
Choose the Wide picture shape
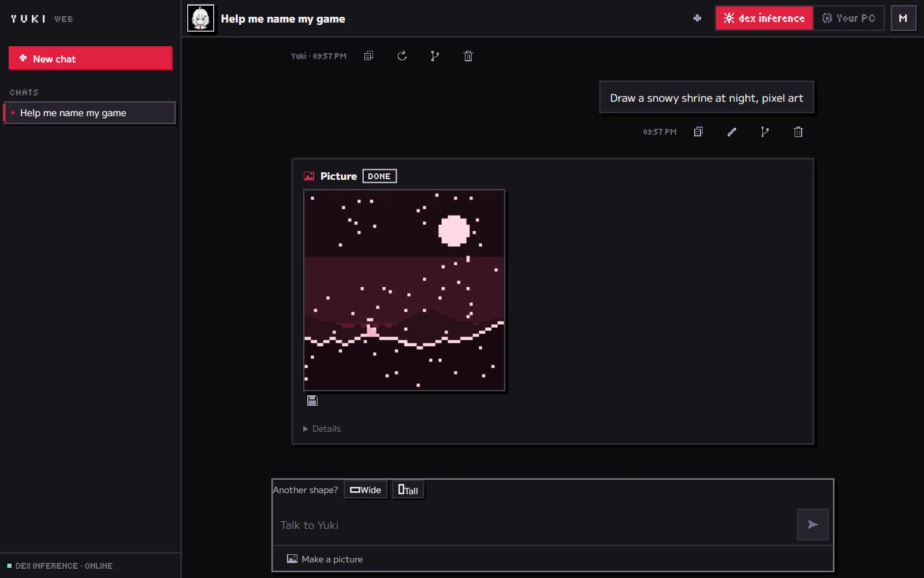click(366, 490)
